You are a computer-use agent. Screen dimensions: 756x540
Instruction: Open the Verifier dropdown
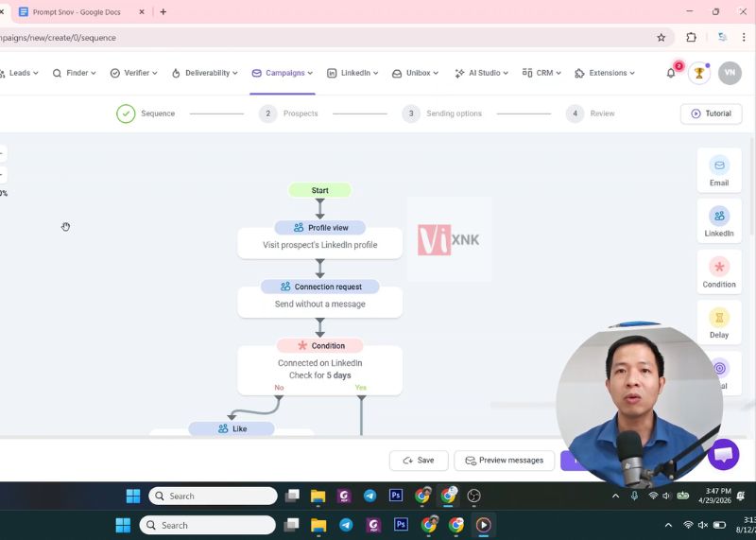[134, 73]
